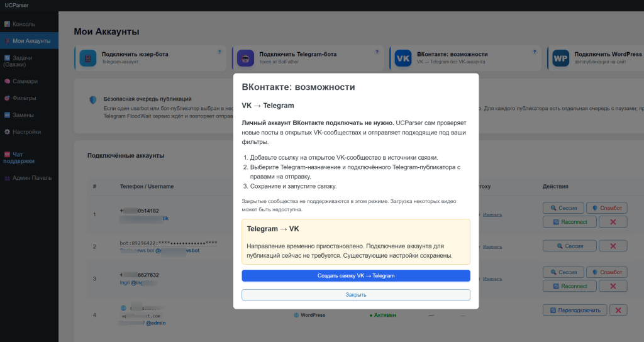Open Задачи (Связки) sidebar item

click(x=29, y=61)
